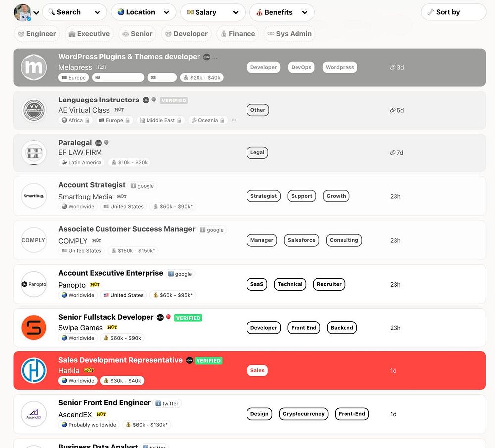Click the link icon on the 5d posting
This screenshot has width=495, height=448.
[x=392, y=110]
